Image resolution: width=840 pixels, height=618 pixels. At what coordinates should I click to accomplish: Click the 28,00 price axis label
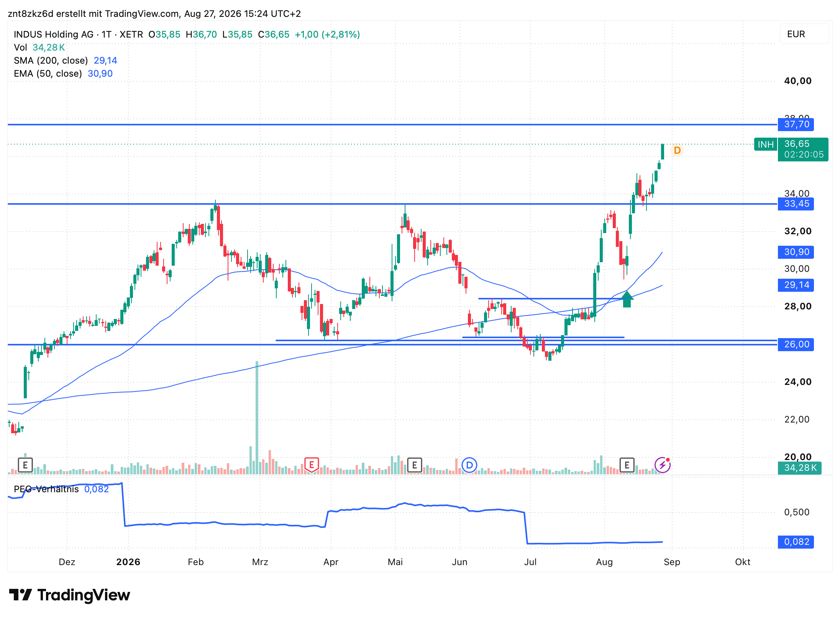(798, 306)
